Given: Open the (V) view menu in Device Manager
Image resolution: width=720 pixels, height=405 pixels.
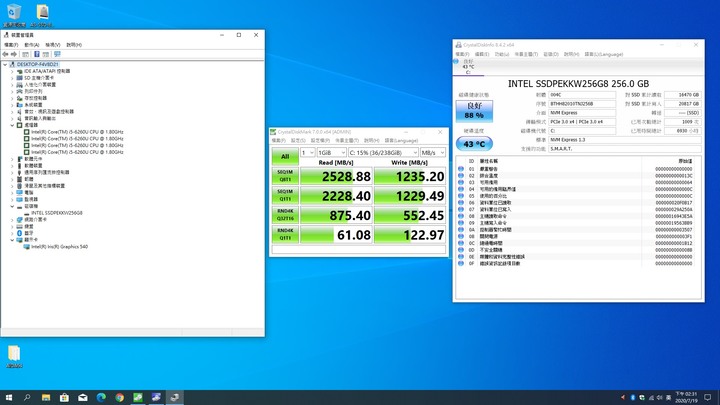Looking at the screenshot, I should (53, 45).
